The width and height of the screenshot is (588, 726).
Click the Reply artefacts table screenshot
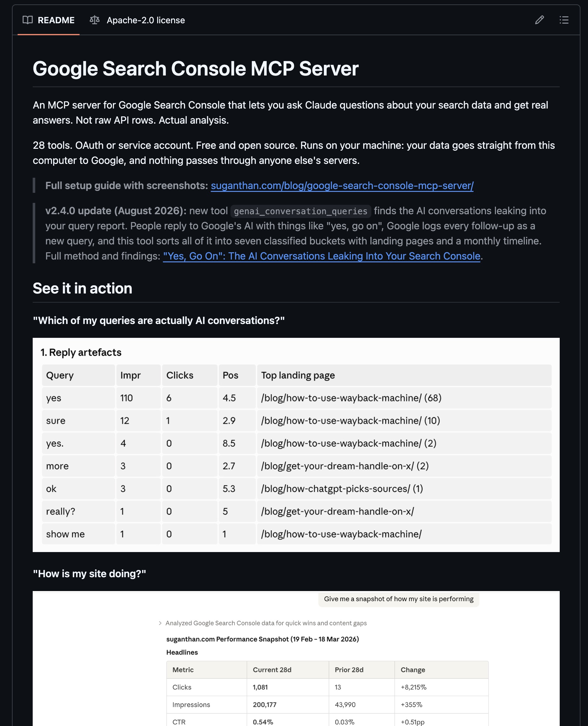point(296,445)
